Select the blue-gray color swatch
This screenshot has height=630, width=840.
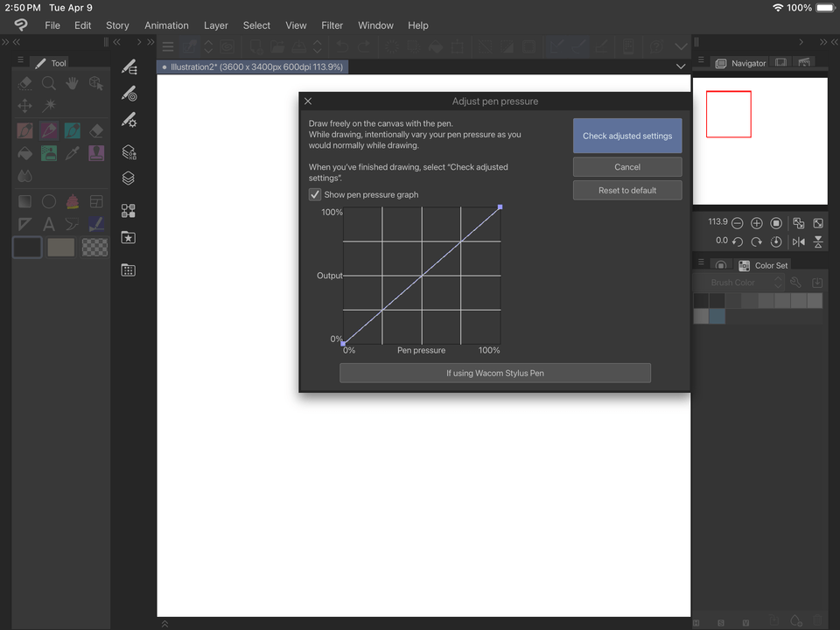[717, 317]
